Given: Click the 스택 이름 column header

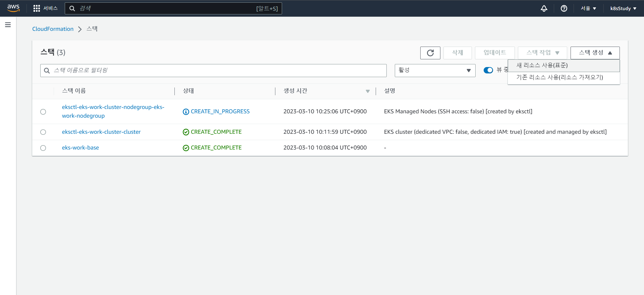Looking at the screenshot, I should click(74, 91).
